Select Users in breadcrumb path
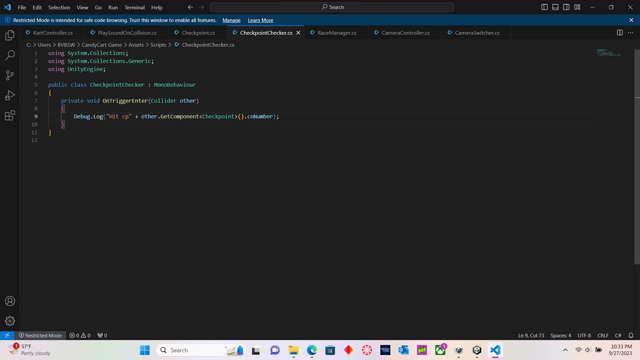This screenshot has width=640, height=360. click(44, 45)
